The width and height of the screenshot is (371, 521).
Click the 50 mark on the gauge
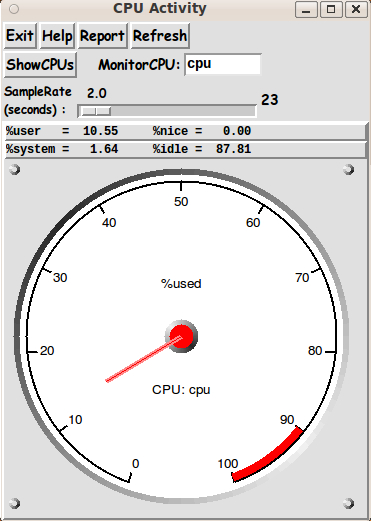(181, 202)
